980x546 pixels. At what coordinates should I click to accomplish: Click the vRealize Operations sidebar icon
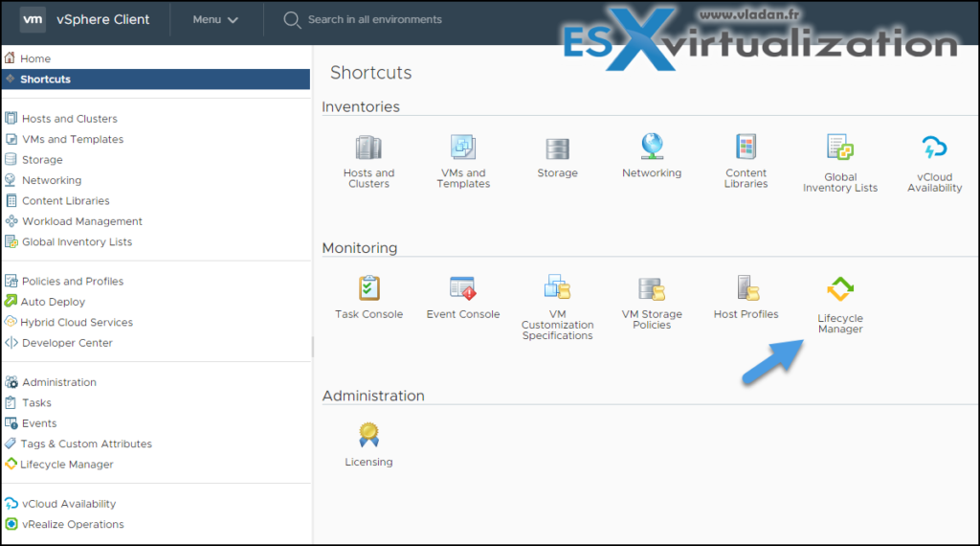[x=11, y=523]
